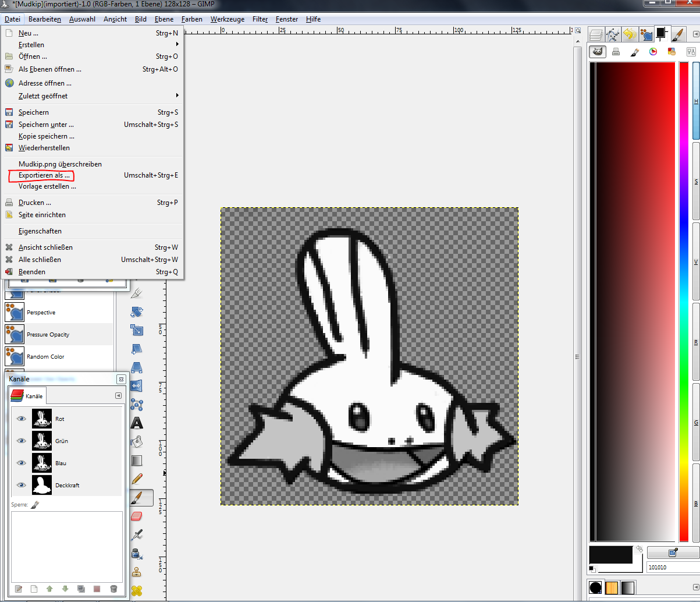Open the Farben menu

coord(192,19)
